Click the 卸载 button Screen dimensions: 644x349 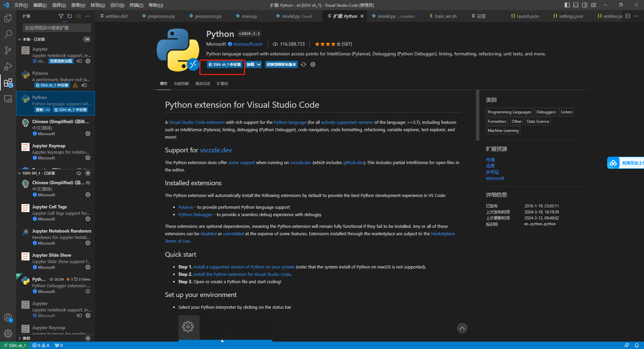coord(251,64)
